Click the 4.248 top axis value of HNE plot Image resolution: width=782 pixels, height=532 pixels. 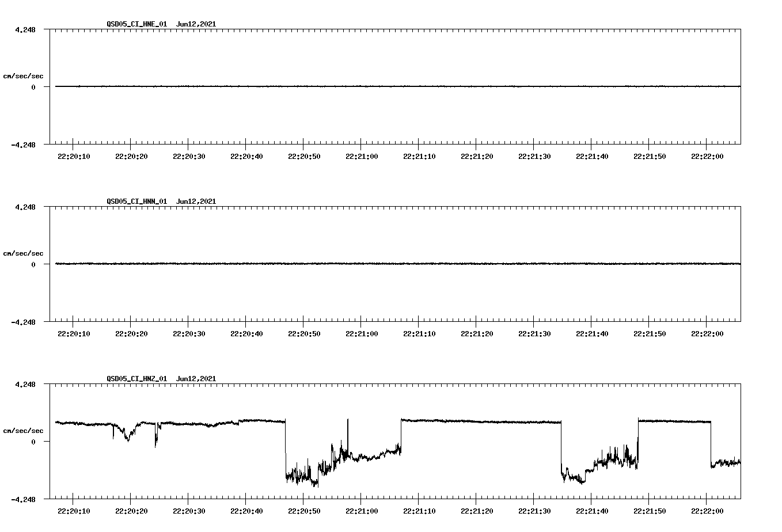click(25, 29)
